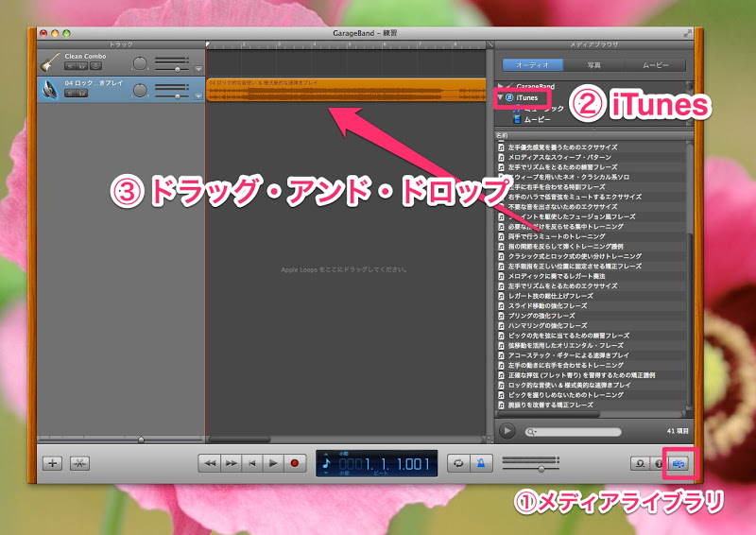
Task: Adjust the Clean Combo pan knob
Action: [139, 63]
